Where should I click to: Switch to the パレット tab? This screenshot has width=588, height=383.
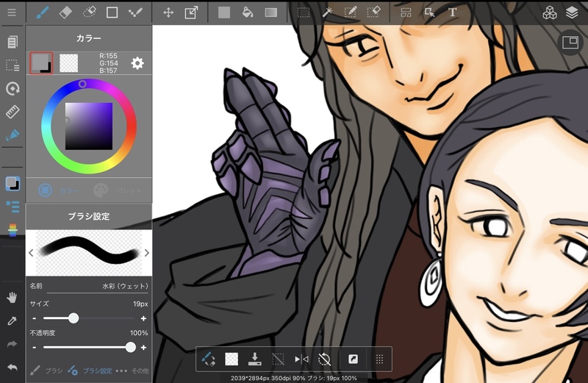click(x=118, y=190)
